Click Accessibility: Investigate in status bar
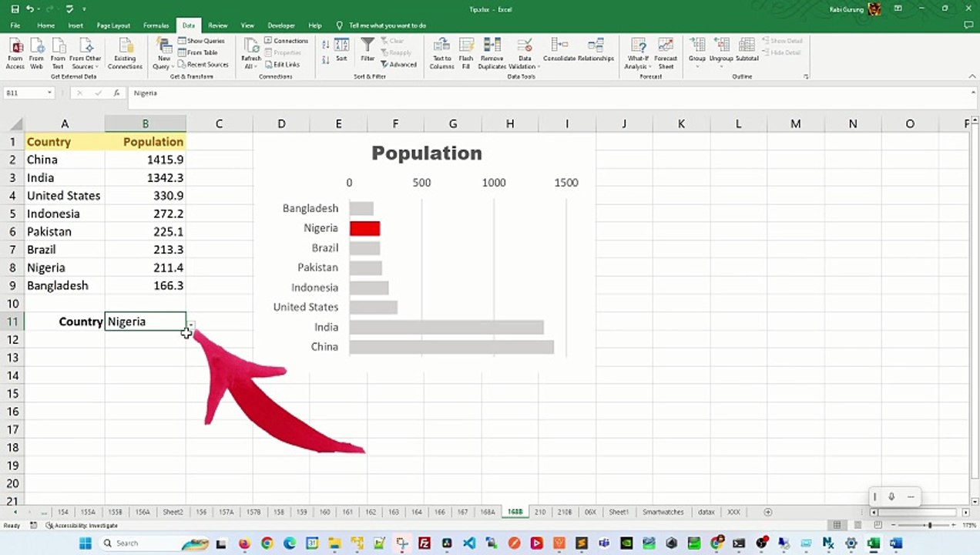 82,526
